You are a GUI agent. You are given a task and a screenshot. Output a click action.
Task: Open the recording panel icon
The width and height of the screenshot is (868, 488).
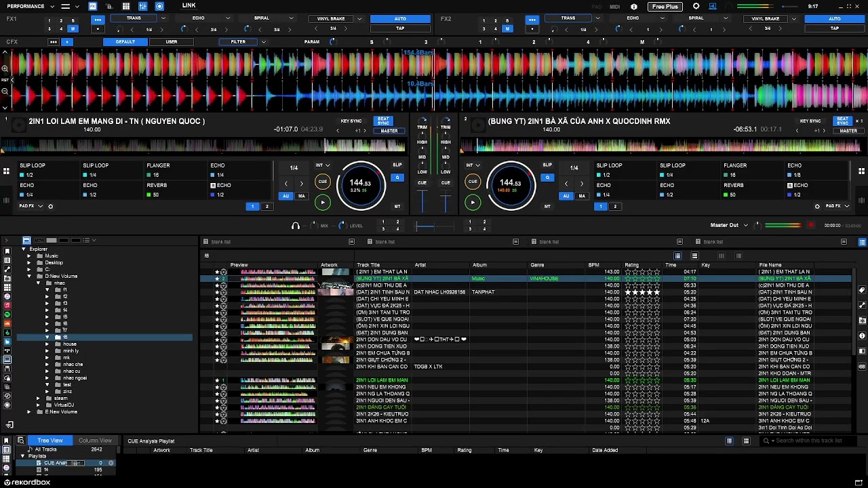coord(159,6)
